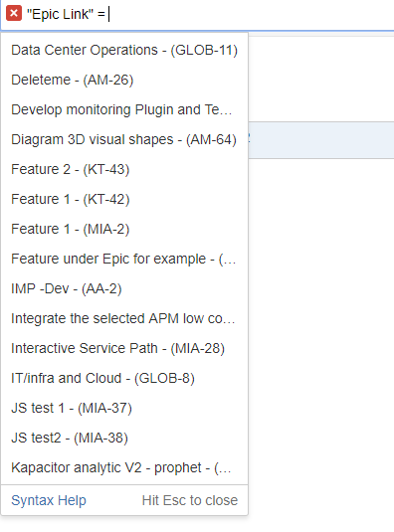
Task: Click the Hit Esc to close hint
Action: tap(190, 500)
